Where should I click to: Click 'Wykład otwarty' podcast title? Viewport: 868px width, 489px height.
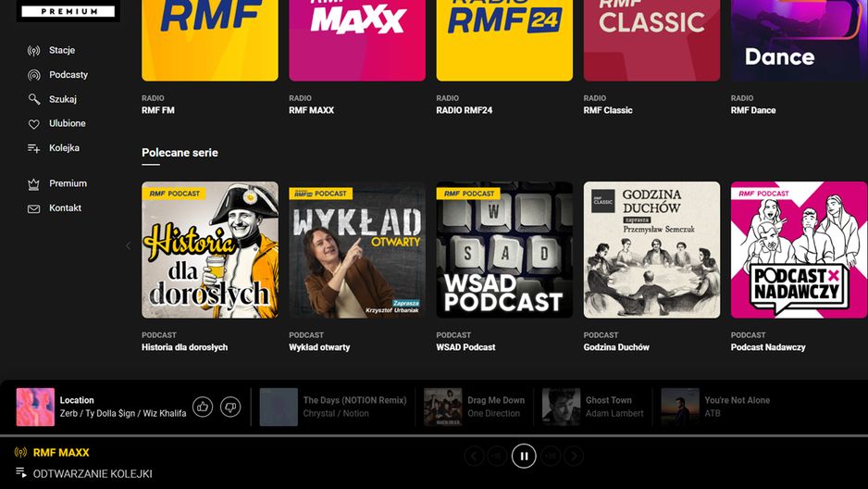click(319, 347)
